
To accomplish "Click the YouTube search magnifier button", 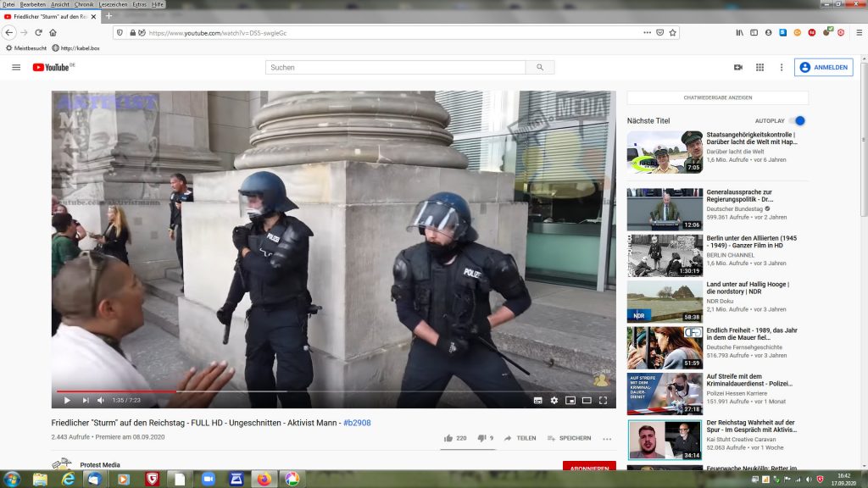I will tap(539, 67).
